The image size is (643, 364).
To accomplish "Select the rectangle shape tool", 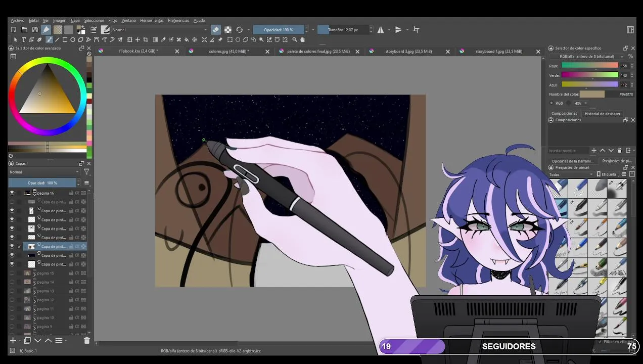I will pyautogui.click(x=65, y=39).
